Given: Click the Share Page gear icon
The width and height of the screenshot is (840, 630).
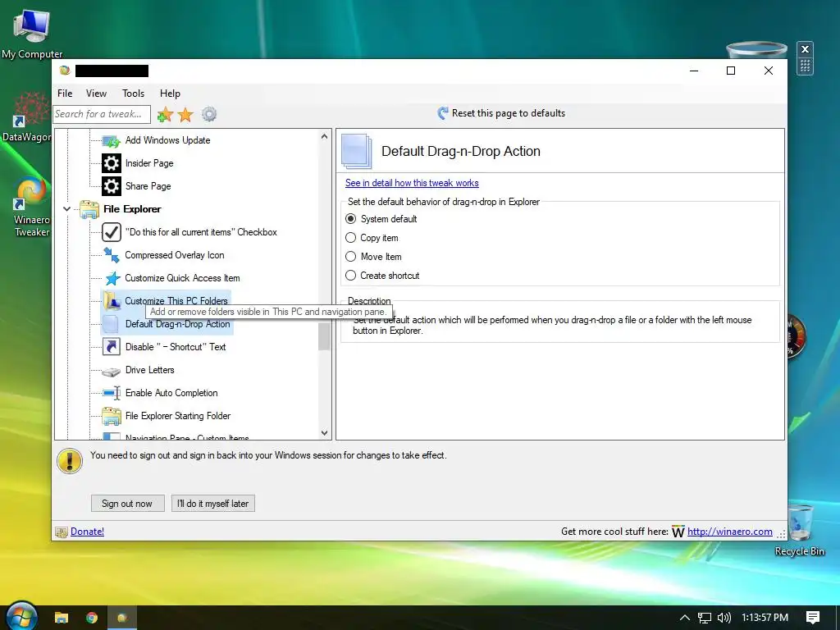Looking at the screenshot, I should click(x=112, y=186).
